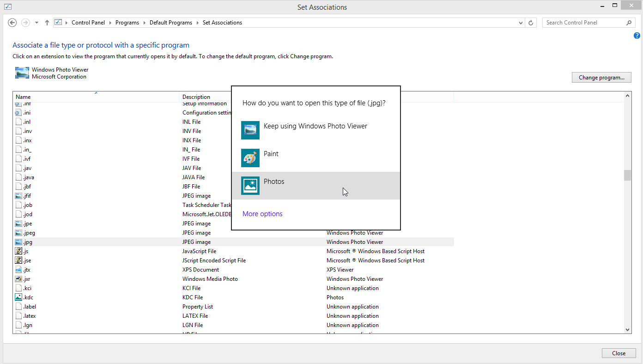
Task: Select Keep using Windows Photo Viewer
Action: pos(316,130)
